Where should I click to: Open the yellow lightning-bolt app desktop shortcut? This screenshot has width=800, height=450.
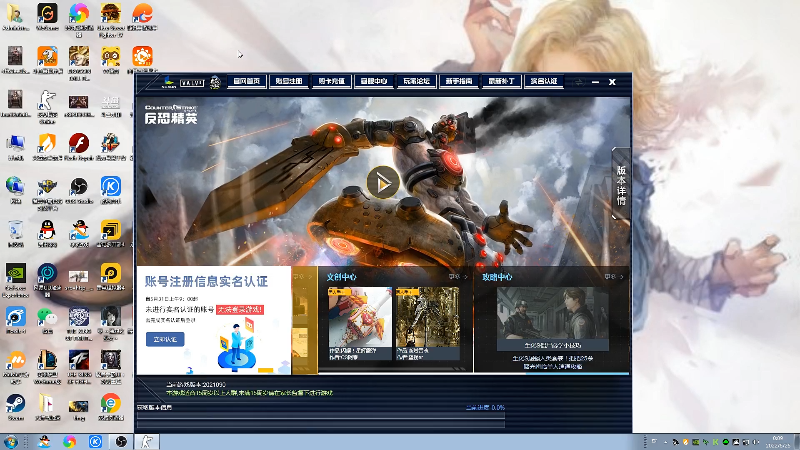(x=110, y=234)
